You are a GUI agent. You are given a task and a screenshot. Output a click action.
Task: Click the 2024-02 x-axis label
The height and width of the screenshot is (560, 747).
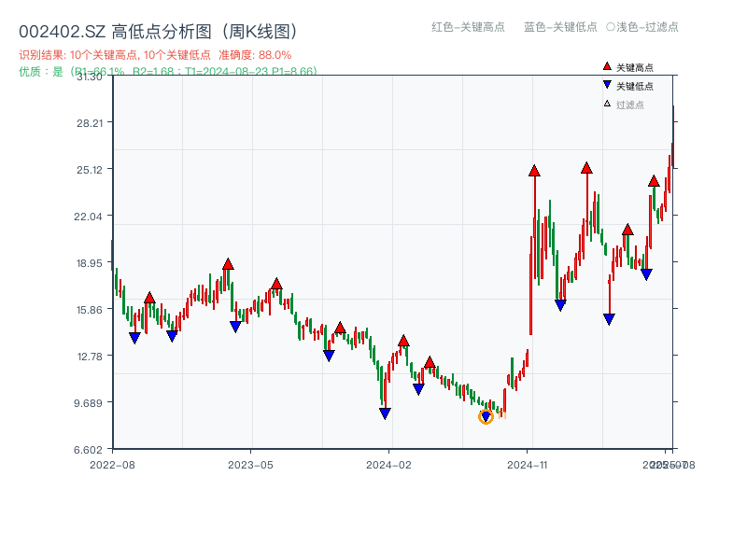click(388, 465)
